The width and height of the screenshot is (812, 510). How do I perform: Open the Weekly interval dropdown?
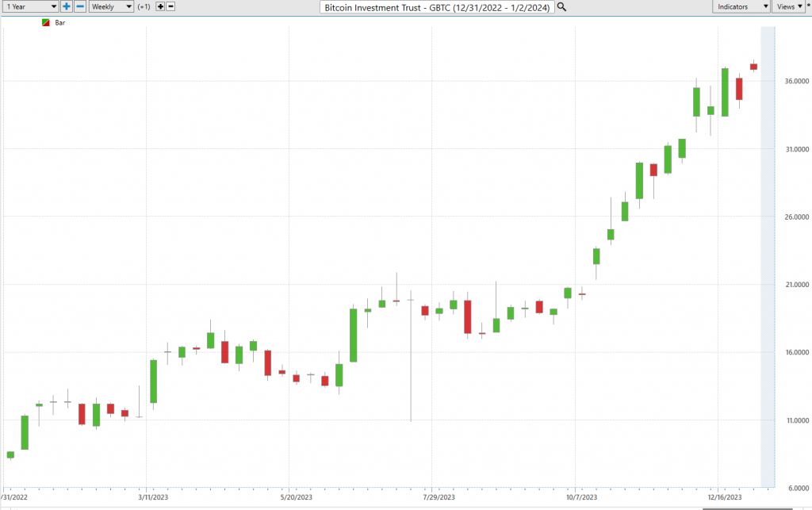pos(111,6)
